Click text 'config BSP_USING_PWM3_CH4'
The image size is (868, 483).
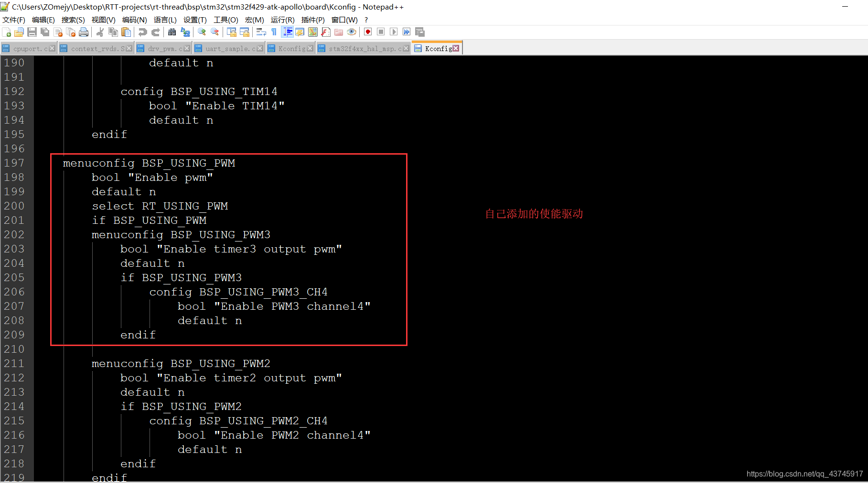238,292
